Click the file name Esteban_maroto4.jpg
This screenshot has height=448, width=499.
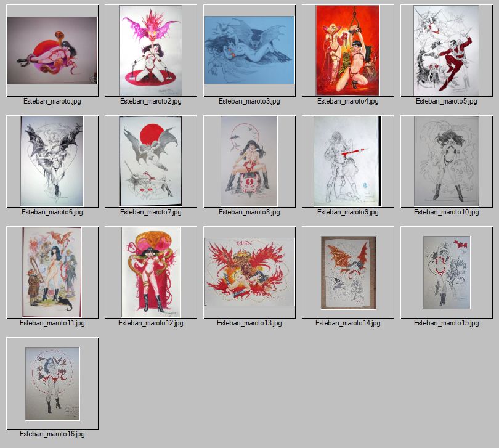click(x=348, y=101)
